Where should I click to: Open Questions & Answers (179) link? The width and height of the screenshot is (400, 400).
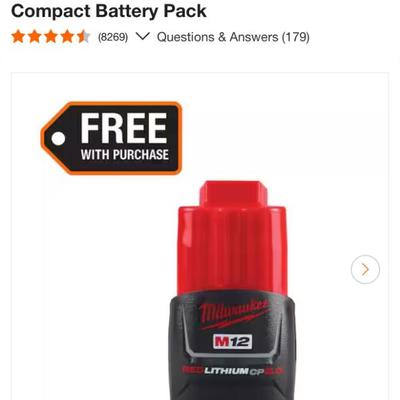pyautogui.click(x=233, y=37)
